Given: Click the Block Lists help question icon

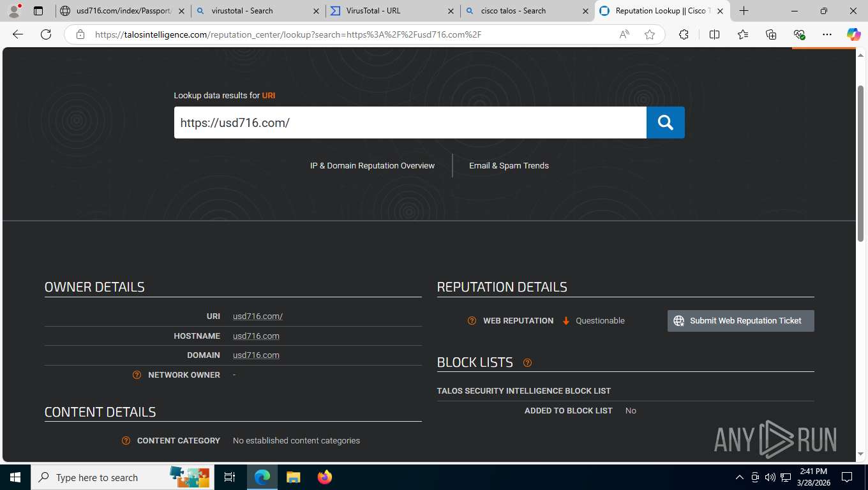Looking at the screenshot, I should [x=527, y=363].
